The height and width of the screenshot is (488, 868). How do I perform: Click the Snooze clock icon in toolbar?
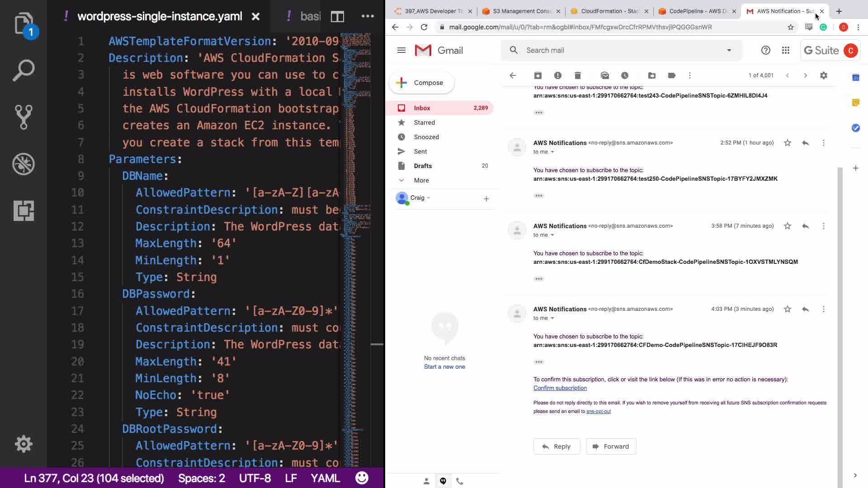click(x=625, y=75)
